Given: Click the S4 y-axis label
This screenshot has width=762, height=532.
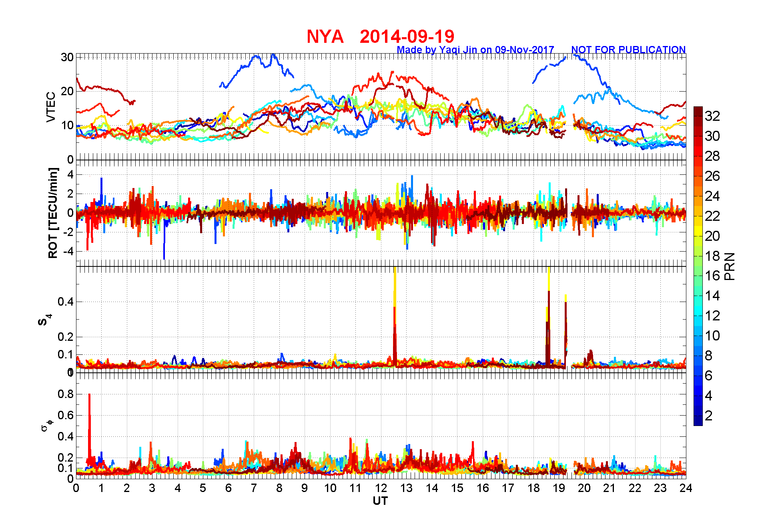Looking at the screenshot, I should (45, 320).
